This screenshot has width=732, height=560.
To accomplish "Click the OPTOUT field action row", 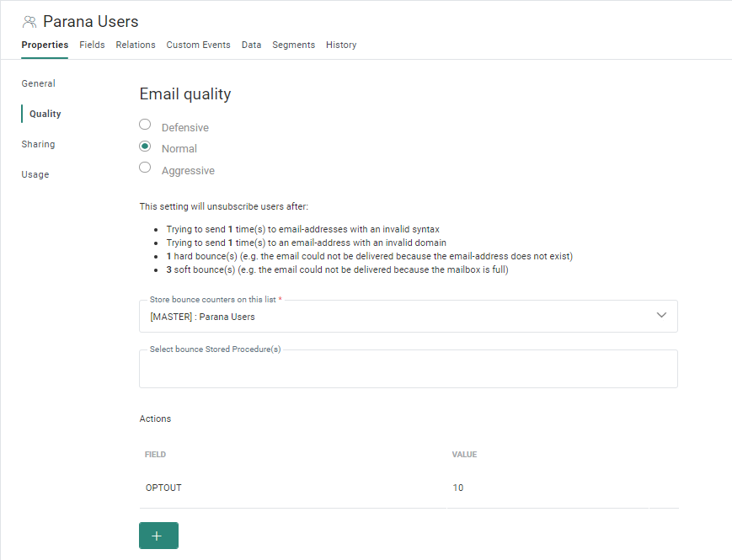I will (163, 488).
